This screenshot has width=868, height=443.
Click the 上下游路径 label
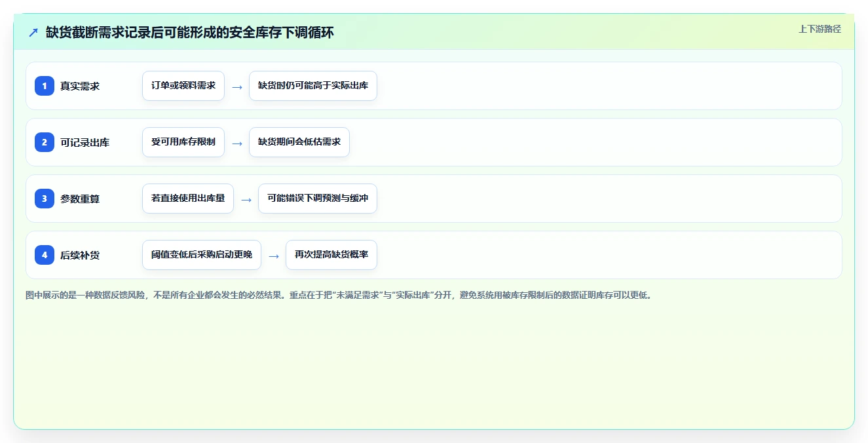point(820,29)
